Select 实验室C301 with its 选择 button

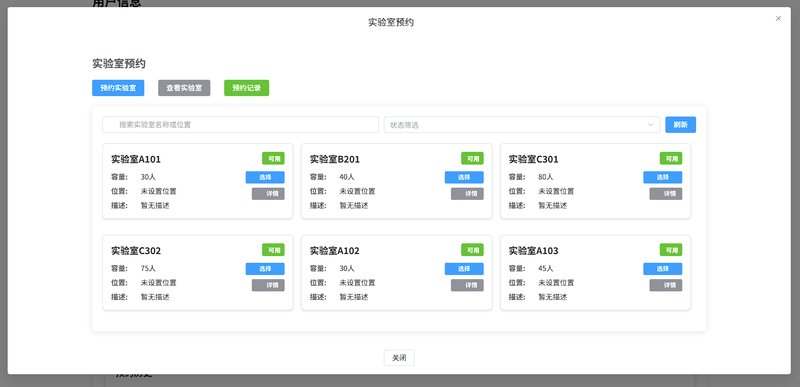pyautogui.click(x=663, y=177)
